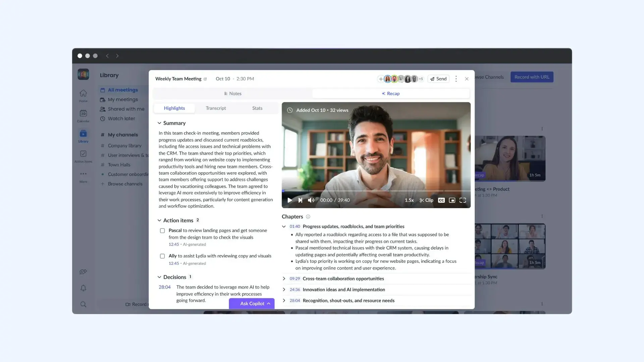Collapse the Summary section

tap(159, 123)
